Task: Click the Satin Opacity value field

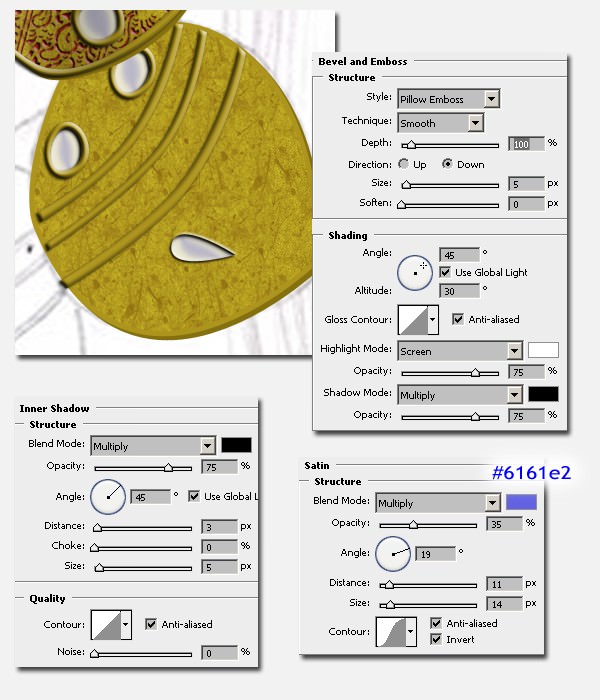Action: point(504,524)
